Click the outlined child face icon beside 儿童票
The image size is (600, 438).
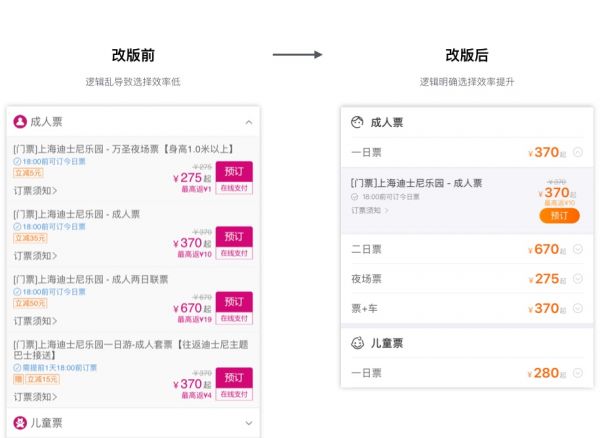357,343
